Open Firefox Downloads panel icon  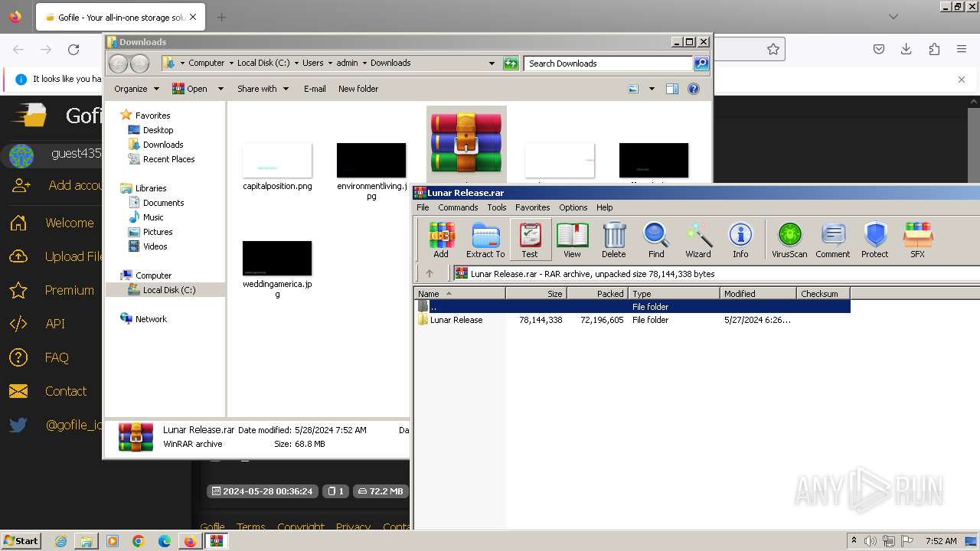click(906, 49)
